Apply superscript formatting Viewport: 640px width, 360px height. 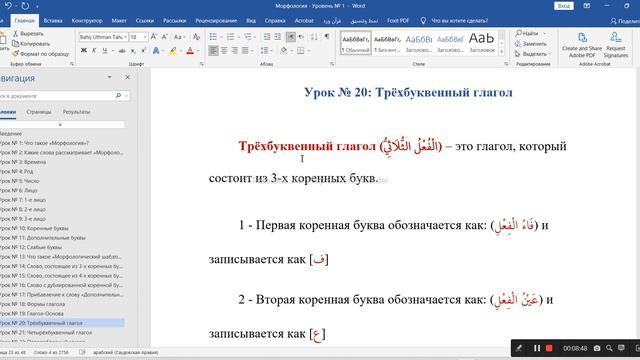(x=144, y=51)
